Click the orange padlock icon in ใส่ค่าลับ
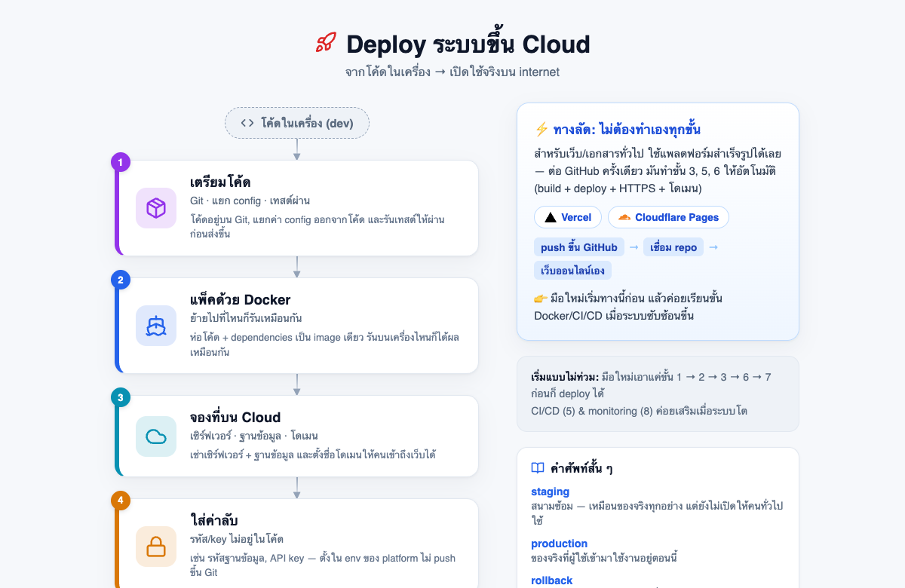905x588 pixels. 156,547
